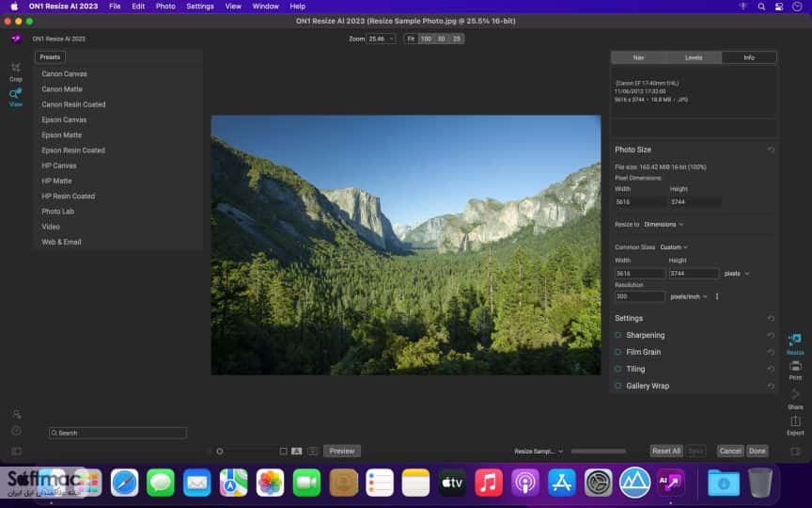Open the pixels unit dropdown
Screen dimensions: 812x508
pos(737,274)
